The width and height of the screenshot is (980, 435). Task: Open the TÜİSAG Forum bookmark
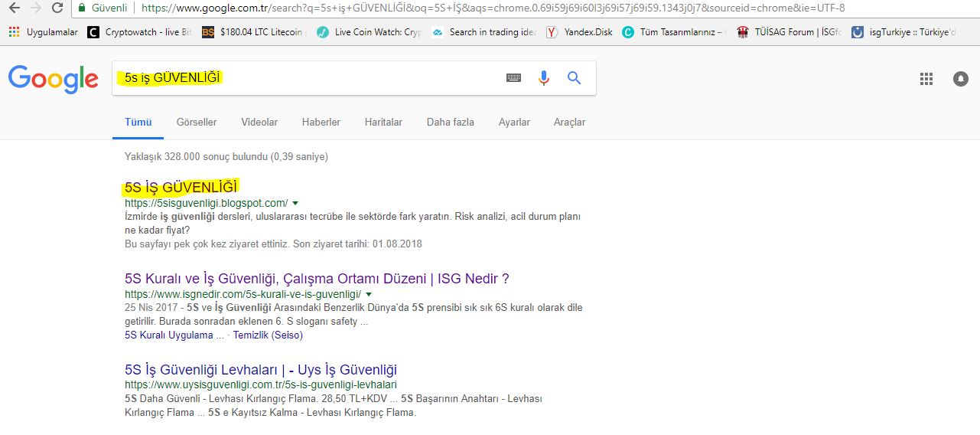[x=790, y=32]
